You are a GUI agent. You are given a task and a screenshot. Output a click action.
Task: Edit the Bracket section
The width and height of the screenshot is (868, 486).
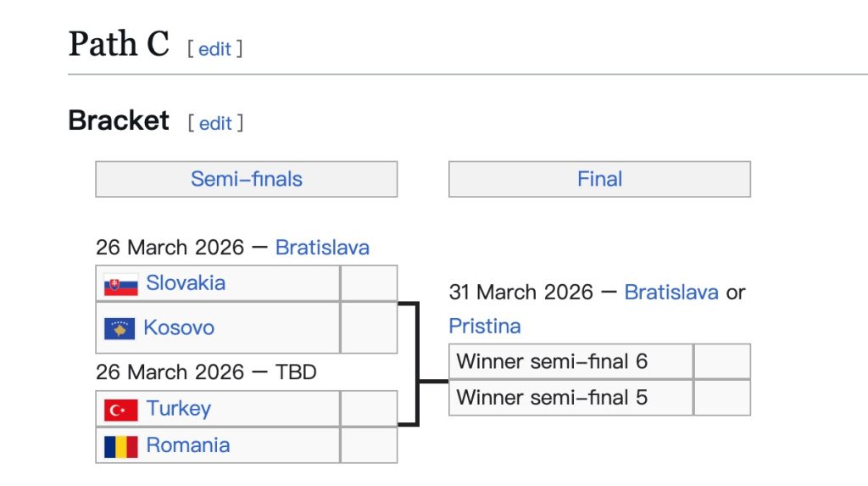215,124
